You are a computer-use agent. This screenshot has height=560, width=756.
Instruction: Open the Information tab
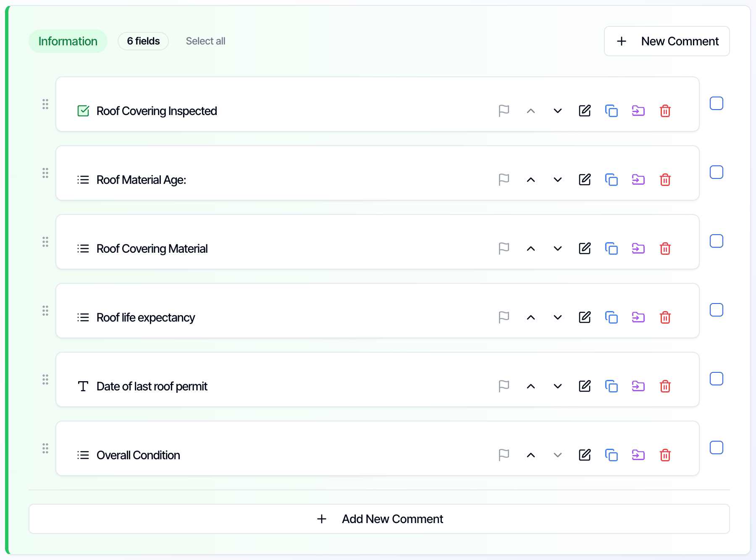pyautogui.click(x=68, y=41)
